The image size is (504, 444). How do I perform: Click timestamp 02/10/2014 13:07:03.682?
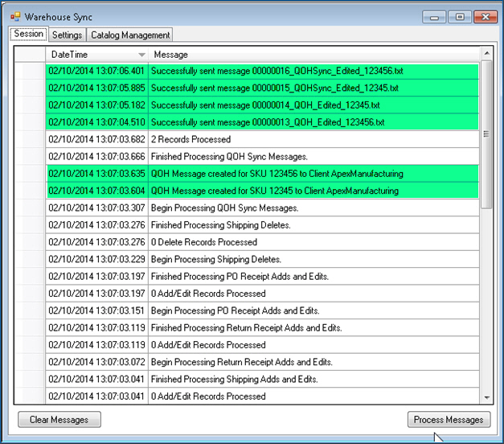pos(96,139)
